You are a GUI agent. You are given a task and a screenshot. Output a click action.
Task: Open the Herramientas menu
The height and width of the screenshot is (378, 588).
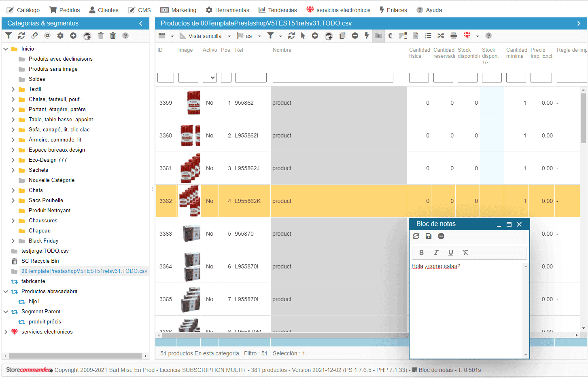coord(227,10)
